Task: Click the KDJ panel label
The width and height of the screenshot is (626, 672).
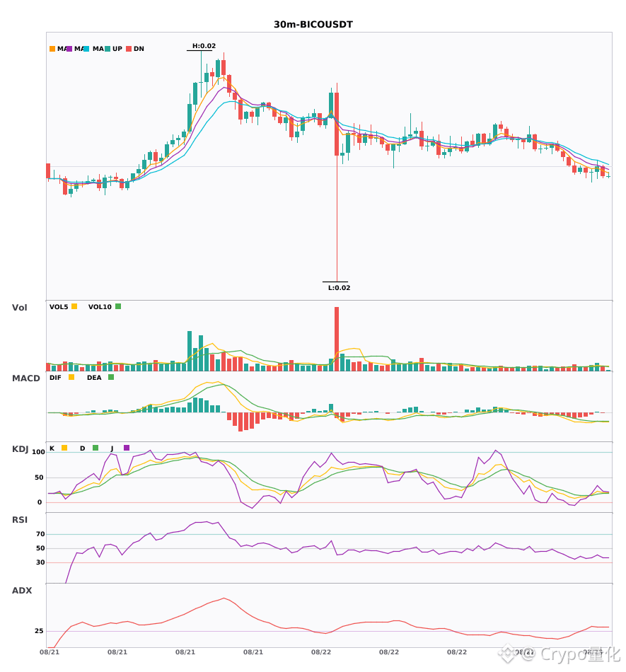Action: [20, 449]
